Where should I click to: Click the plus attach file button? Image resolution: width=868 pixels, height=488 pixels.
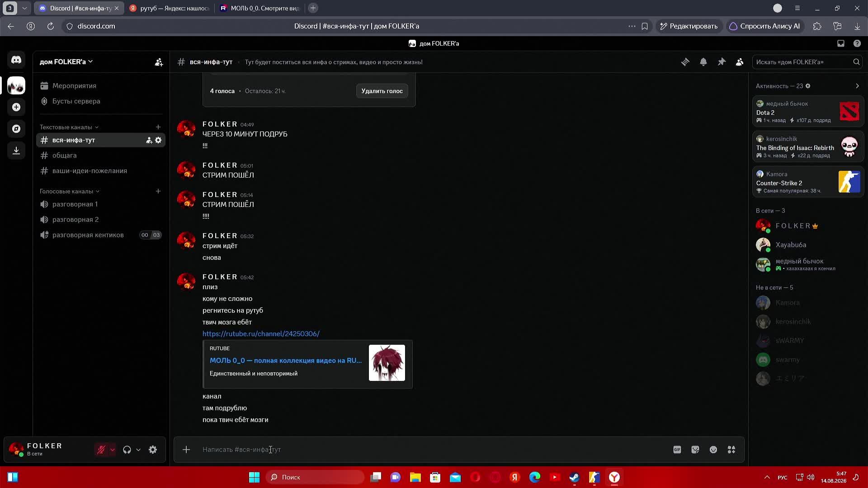click(186, 450)
